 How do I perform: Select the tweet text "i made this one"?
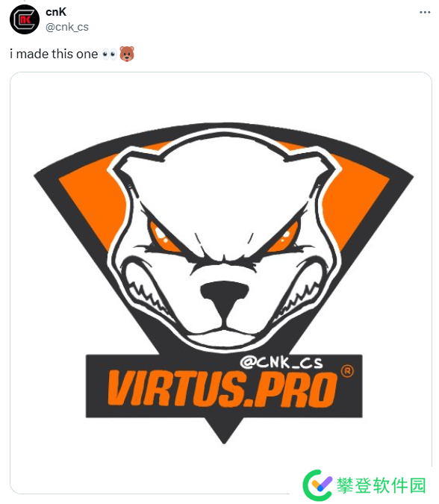tap(54, 54)
